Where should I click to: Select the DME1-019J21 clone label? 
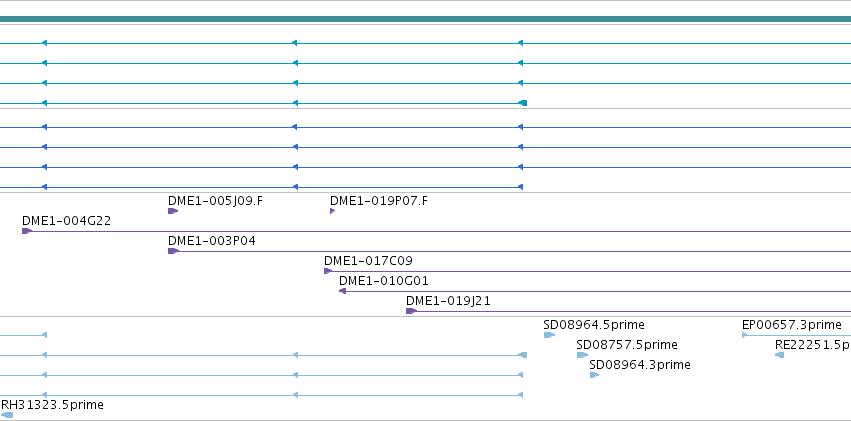448,302
